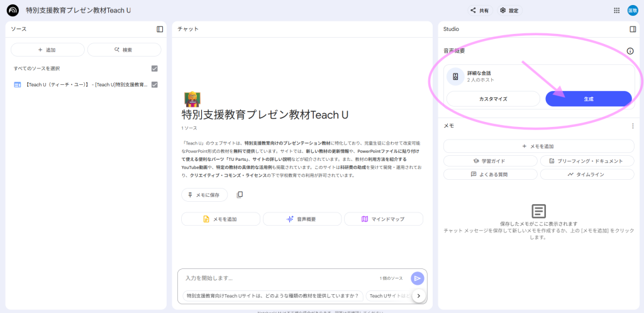Click the NotebookLM logo icon
This screenshot has height=313, width=644.
[x=13, y=10]
